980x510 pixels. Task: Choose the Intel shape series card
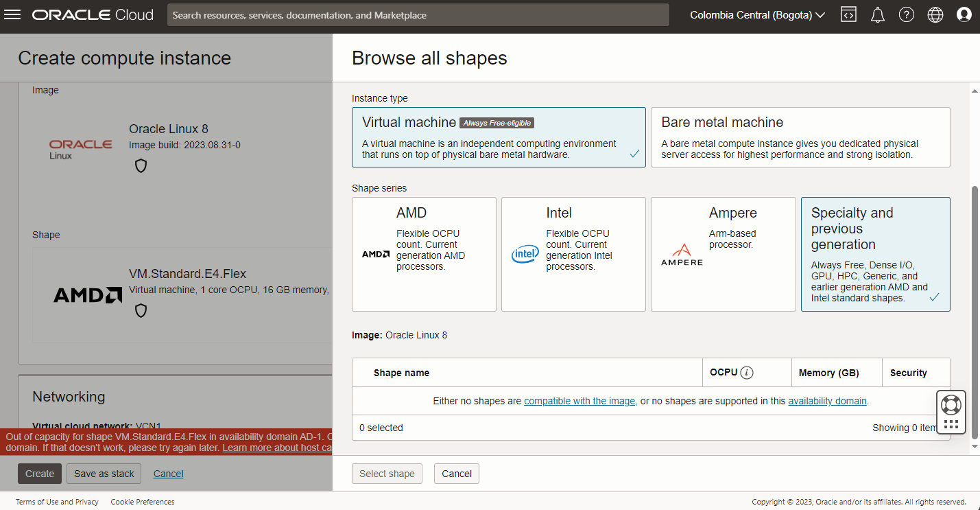pyautogui.click(x=573, y=255)
